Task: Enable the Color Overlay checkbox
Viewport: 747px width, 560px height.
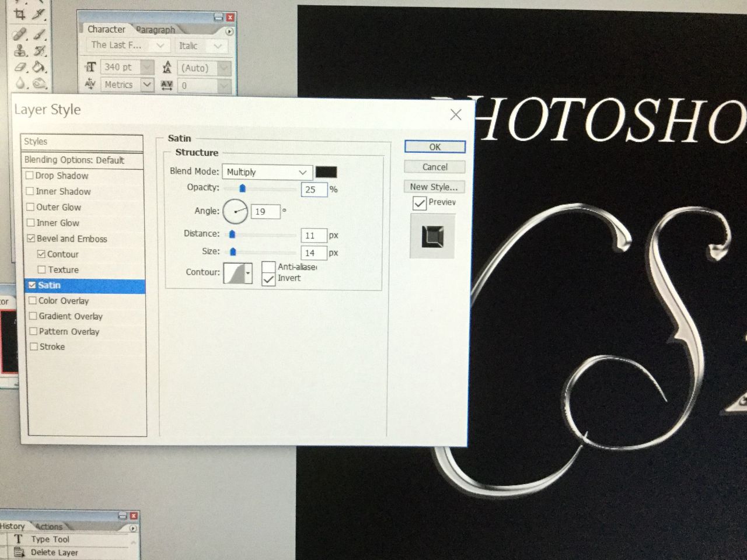Action: pyautogui.click(x=33, y=300)
